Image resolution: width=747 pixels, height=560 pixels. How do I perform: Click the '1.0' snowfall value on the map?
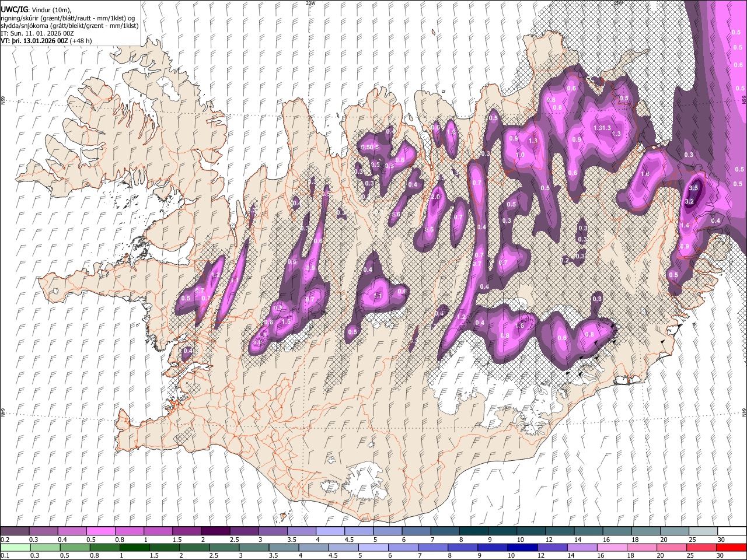(x=520, y=155)
